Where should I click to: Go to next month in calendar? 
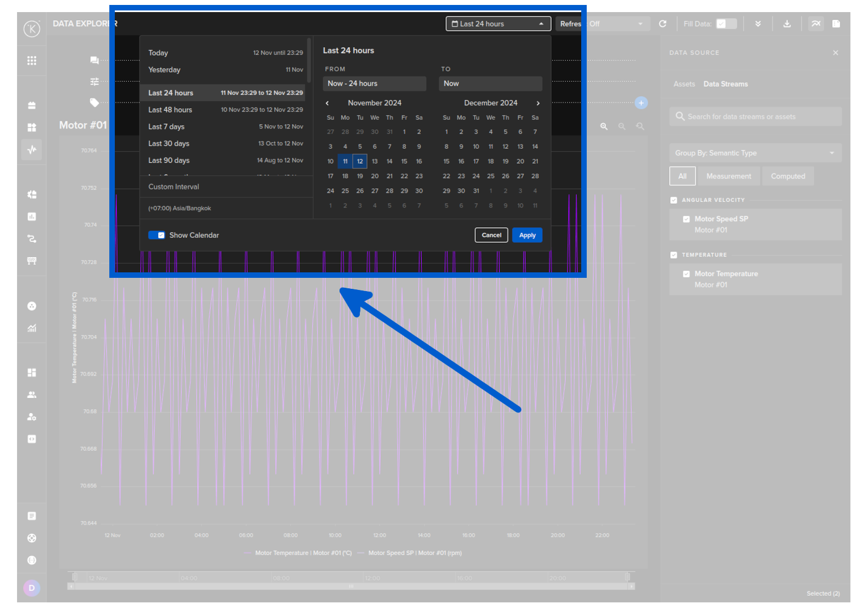click(x=538, y=103)
